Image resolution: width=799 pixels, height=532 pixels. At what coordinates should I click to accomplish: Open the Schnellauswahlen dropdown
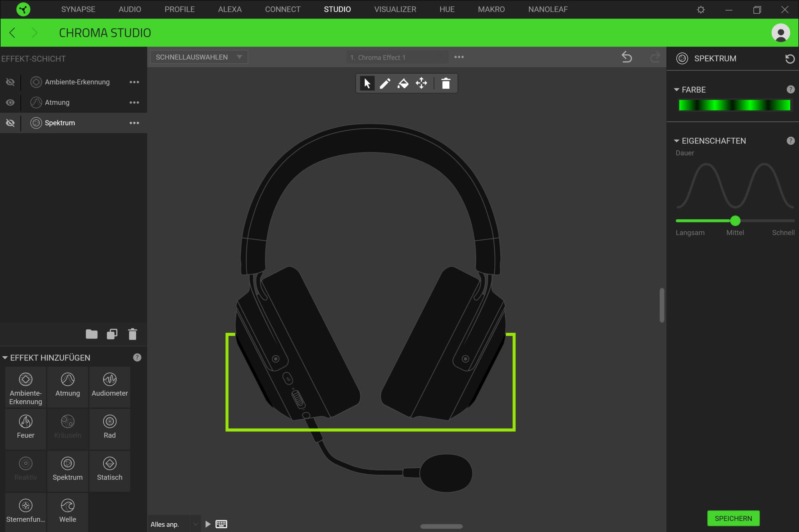coord(199,57)
